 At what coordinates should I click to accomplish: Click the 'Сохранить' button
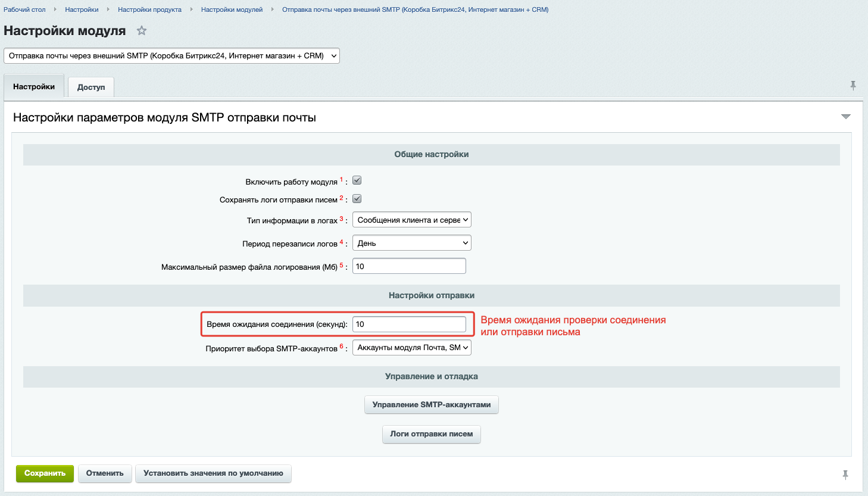coord(45,473)
